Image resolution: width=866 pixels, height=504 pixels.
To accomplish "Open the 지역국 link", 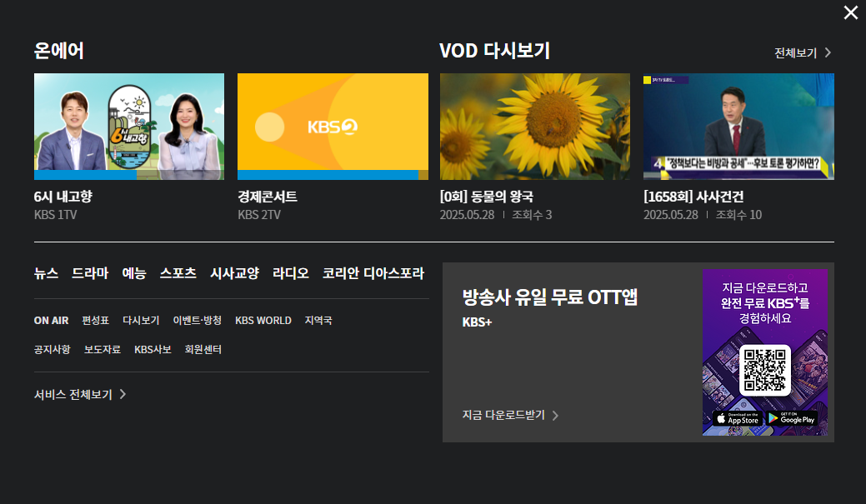I will (318, 321).
